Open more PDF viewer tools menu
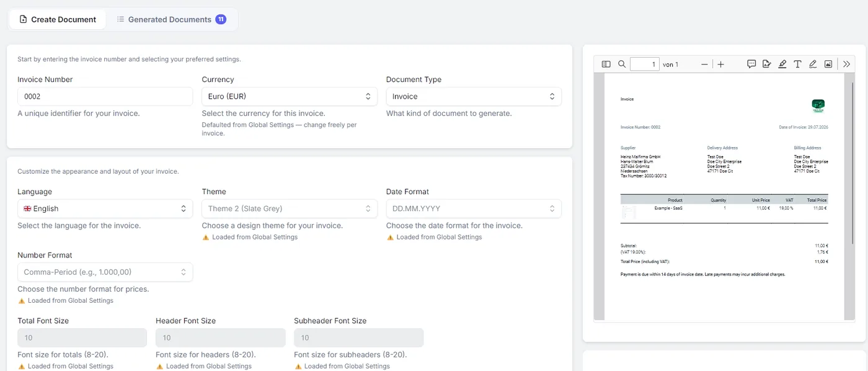This screenshot has height=371, width=868. tap(846, 64)
